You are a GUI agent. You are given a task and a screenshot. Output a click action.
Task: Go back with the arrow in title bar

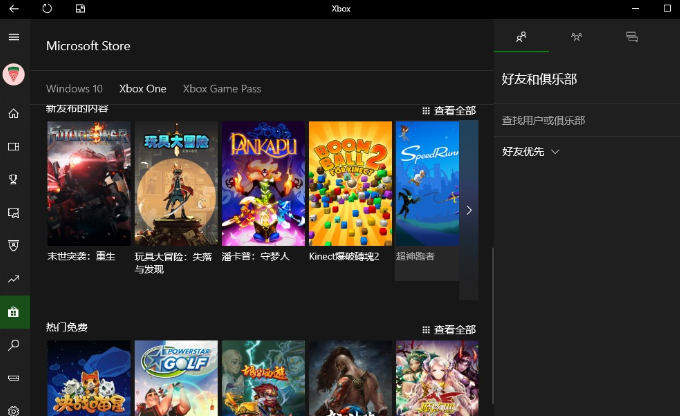tap(14, 9)
